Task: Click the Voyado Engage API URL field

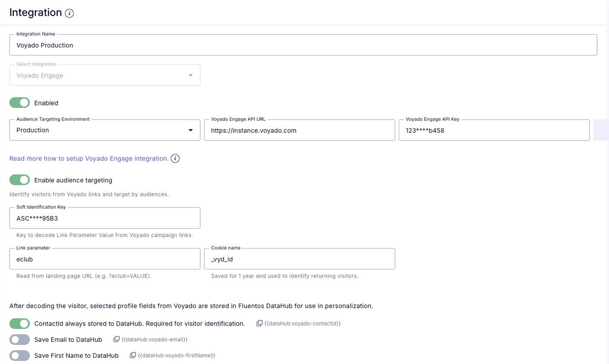Action: tap(299, 130)
